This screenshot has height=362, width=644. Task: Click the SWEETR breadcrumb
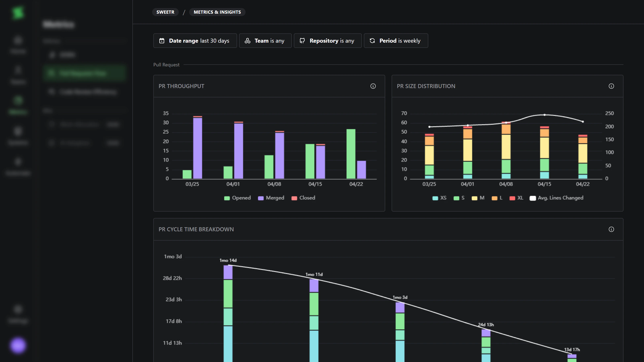[165, 12]
